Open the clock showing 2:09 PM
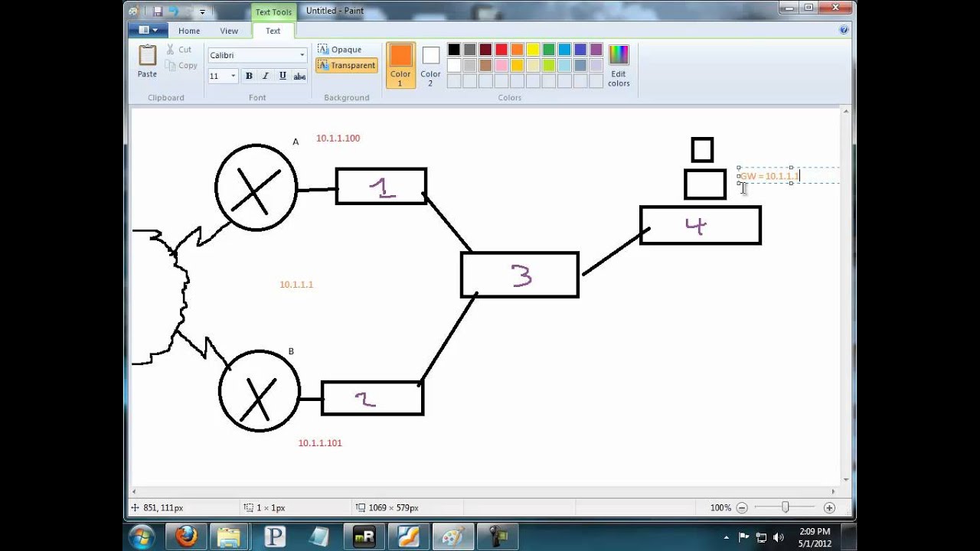 (x=814, y=537)
